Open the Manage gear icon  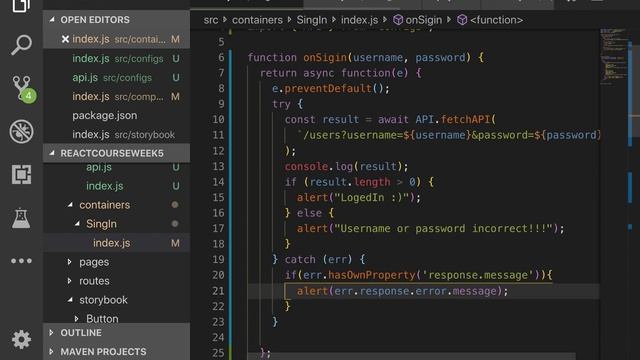(21, 339)
